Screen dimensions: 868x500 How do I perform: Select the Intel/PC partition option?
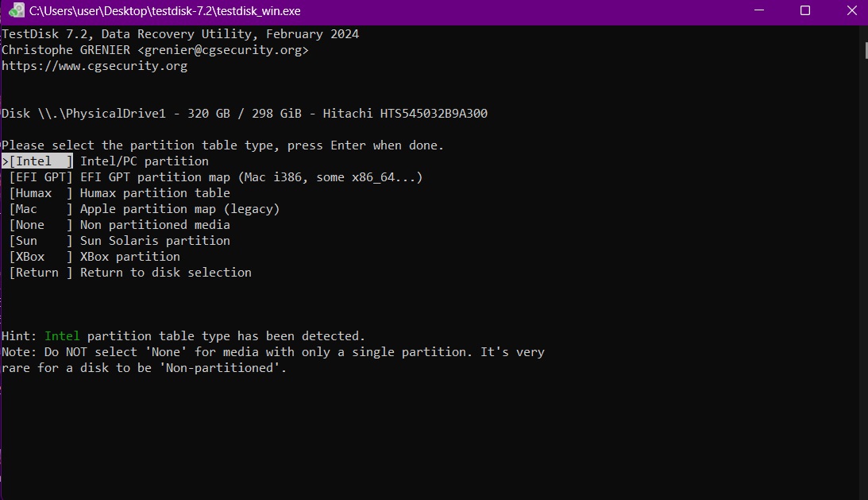[x=105, y=161]
